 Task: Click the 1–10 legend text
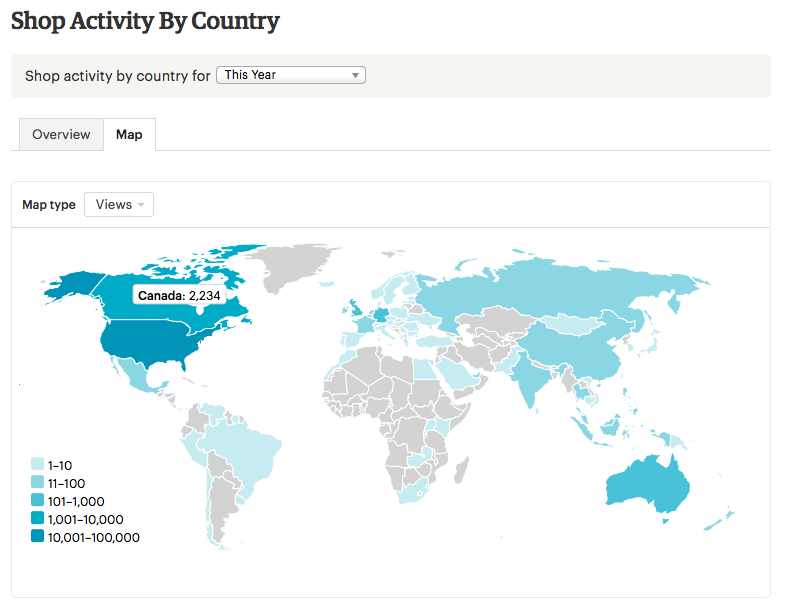coord(60,465)
